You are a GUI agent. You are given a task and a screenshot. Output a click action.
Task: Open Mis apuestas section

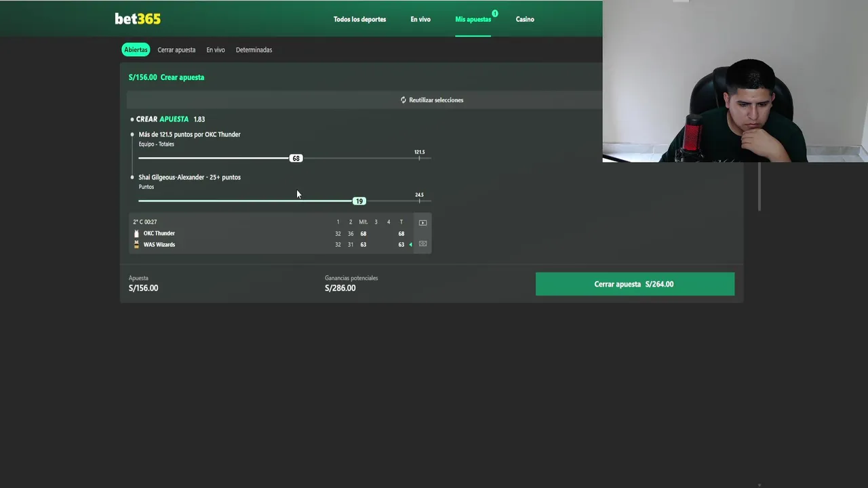coord(473,19)
